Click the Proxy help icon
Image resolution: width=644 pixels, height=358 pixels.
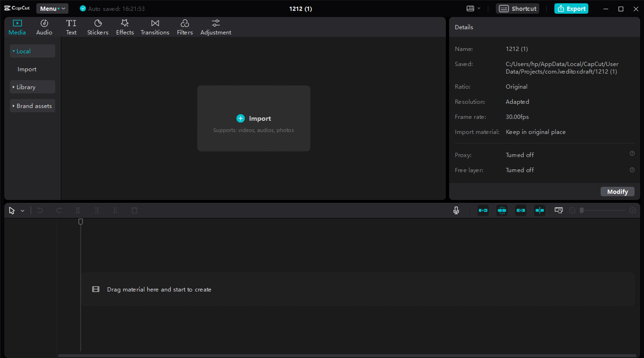pyautogui.click(x=632, y=154)
